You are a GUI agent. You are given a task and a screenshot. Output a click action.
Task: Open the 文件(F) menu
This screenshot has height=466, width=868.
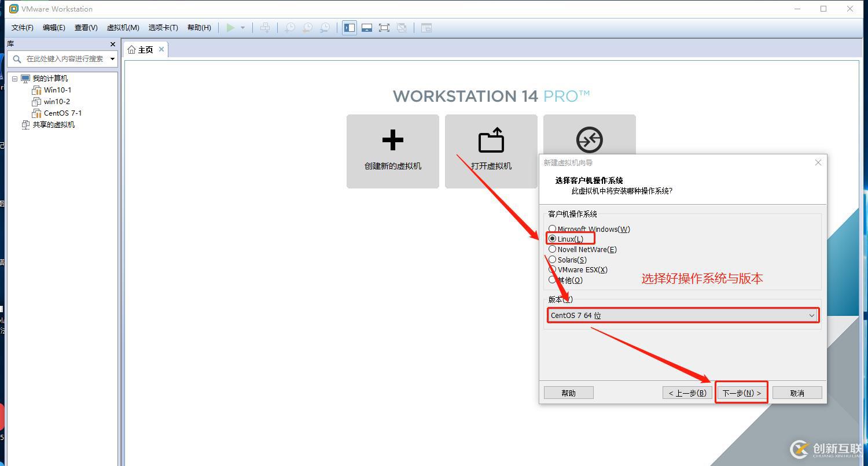[x=23, y=28]
